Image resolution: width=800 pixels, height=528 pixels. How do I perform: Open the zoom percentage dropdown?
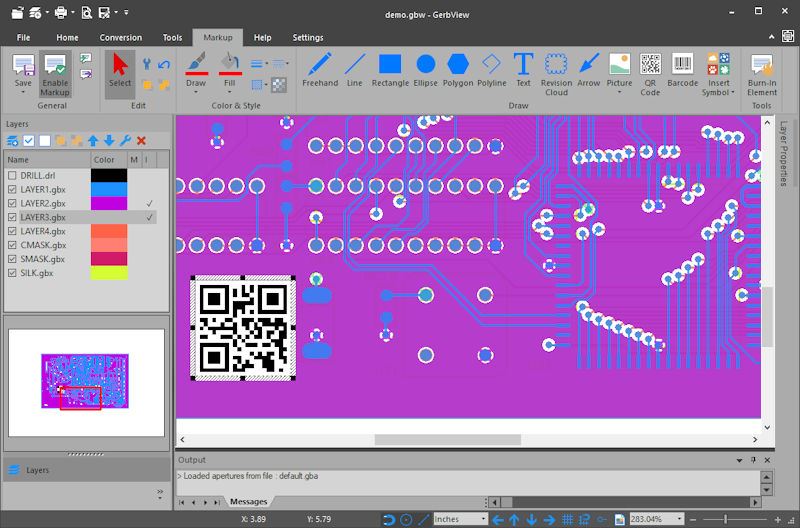pyautogui.click(x=657, y=519)
